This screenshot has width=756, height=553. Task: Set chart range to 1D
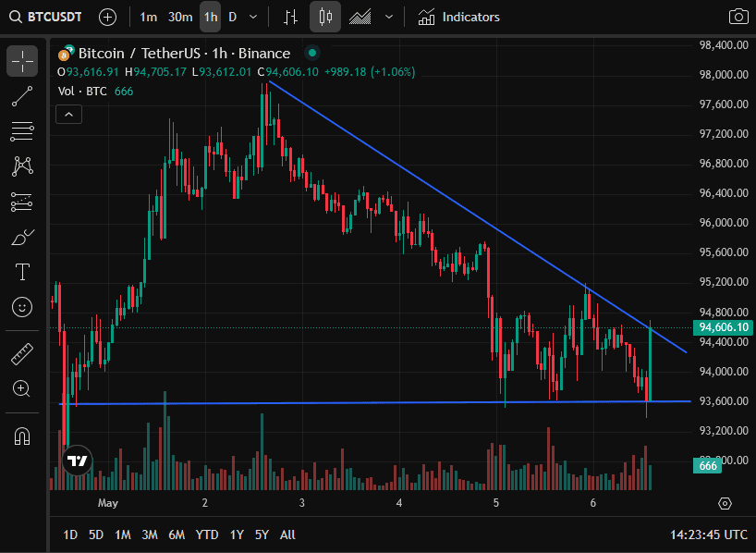(70, 535)
